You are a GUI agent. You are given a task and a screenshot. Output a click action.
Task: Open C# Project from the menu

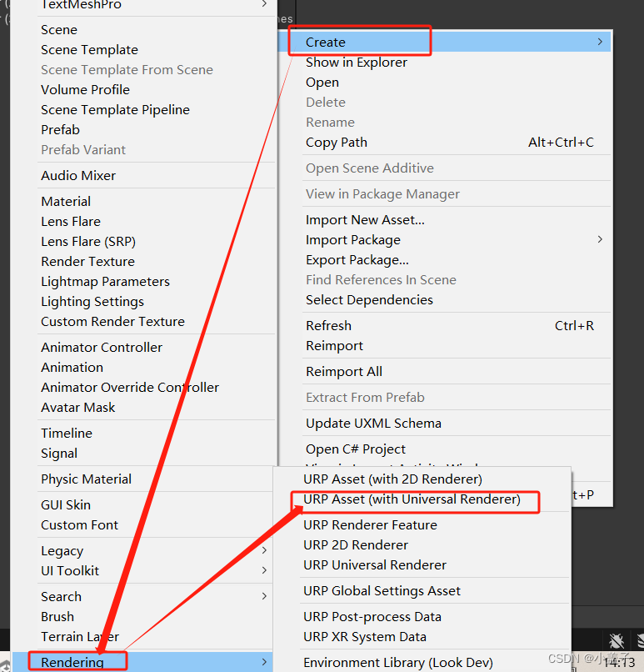click(356, 449)
